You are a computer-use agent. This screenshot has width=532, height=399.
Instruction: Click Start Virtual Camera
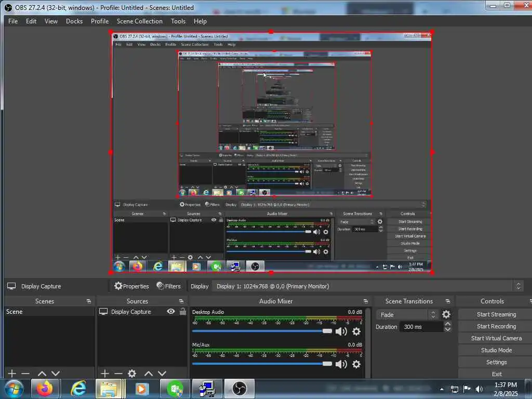496,338
